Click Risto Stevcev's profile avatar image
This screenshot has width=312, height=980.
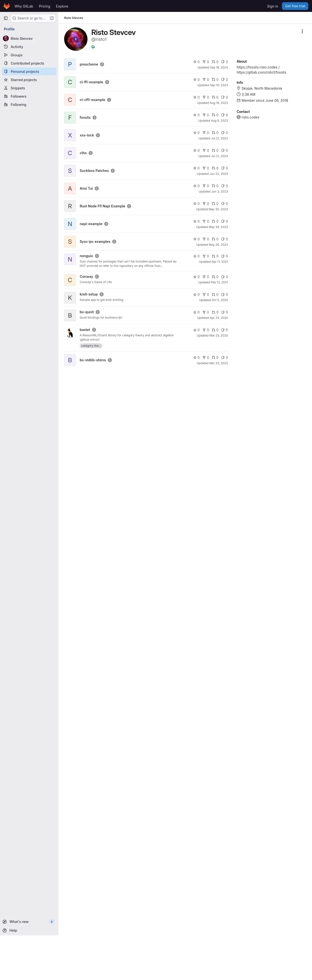(76, 39)
